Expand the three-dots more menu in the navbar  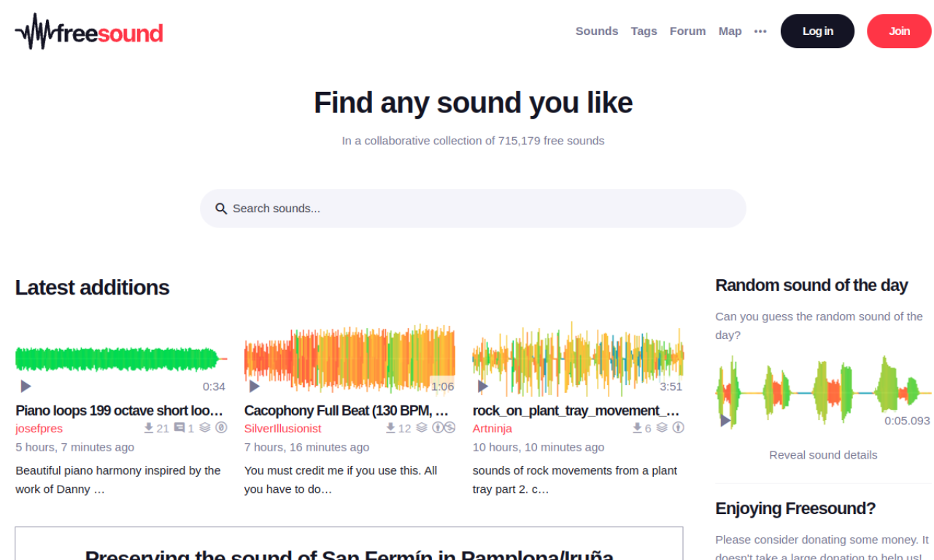pos(760,31)
